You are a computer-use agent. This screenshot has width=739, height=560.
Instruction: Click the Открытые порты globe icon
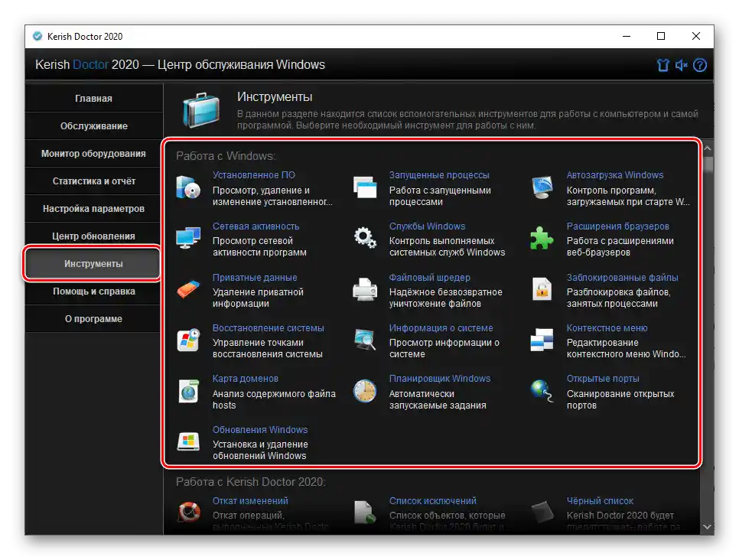click(542, 391)
